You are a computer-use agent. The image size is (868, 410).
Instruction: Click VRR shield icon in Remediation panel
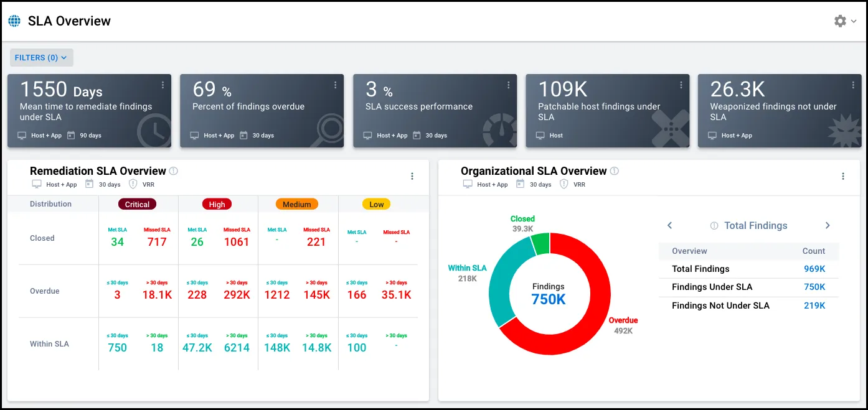(133, 184)
